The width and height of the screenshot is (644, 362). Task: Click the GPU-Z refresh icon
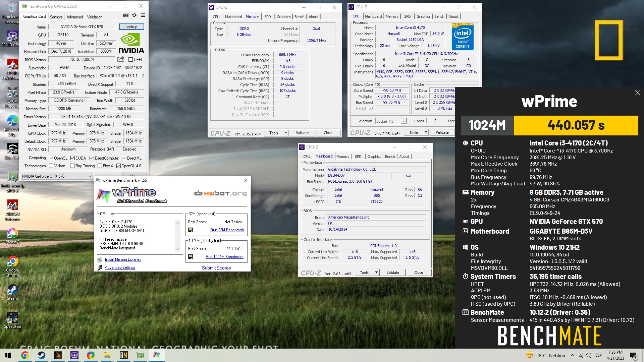134,15
